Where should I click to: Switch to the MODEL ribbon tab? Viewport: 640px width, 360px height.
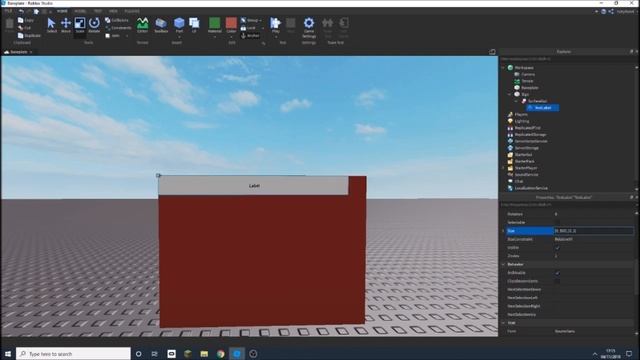click(x=80, y=11)
